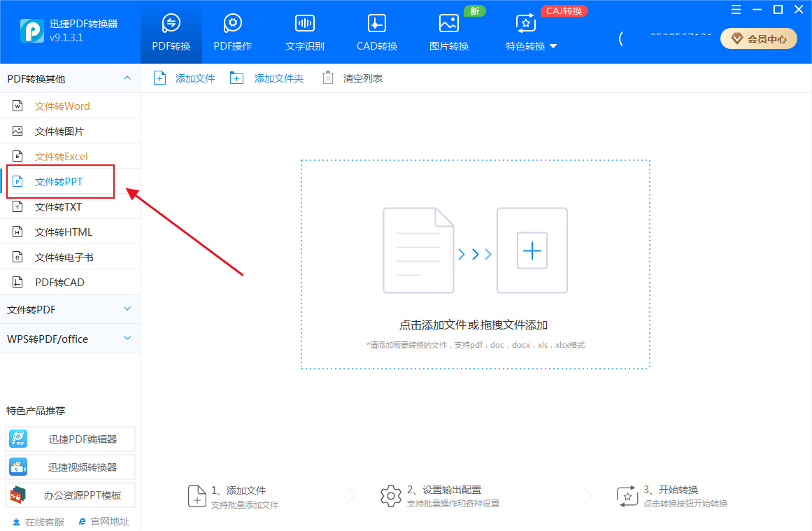Viewport: 812px width, 531px height.
Task: Open the hamburger menu in the title bar
Action: coord(736,9)
